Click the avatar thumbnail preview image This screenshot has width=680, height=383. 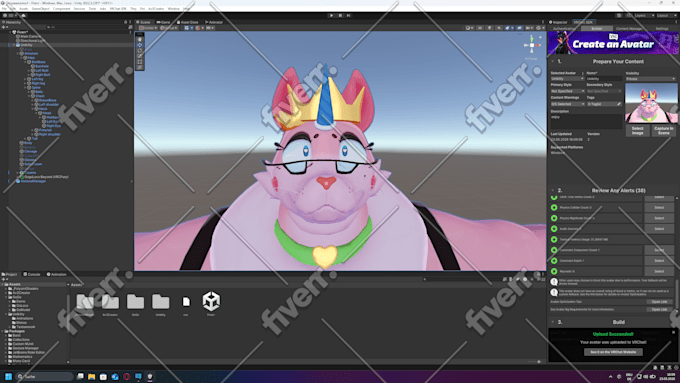(x=651, y=103)
